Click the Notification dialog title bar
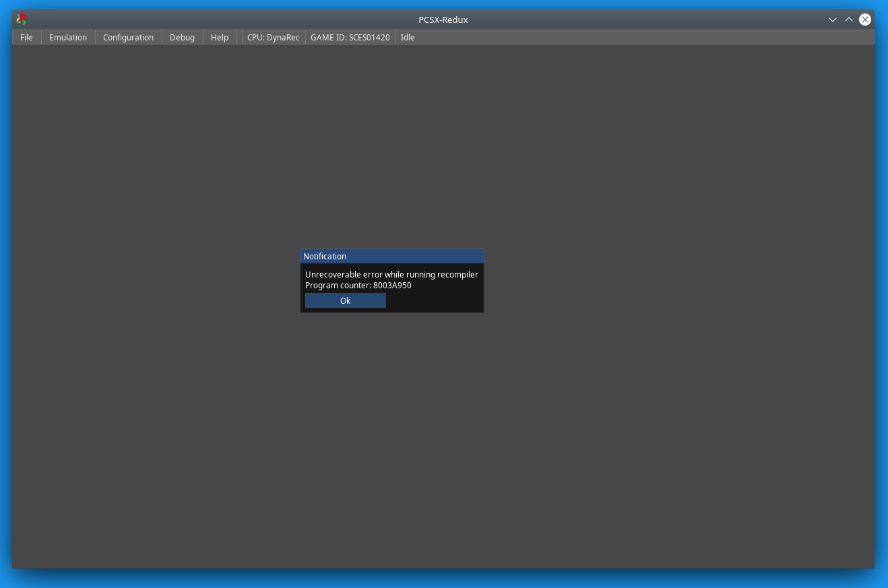 392,256
